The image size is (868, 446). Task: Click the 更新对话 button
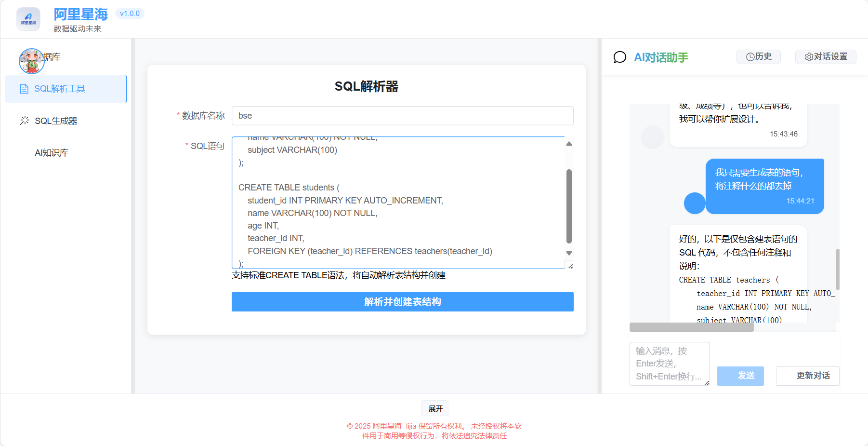pos(807,376)
